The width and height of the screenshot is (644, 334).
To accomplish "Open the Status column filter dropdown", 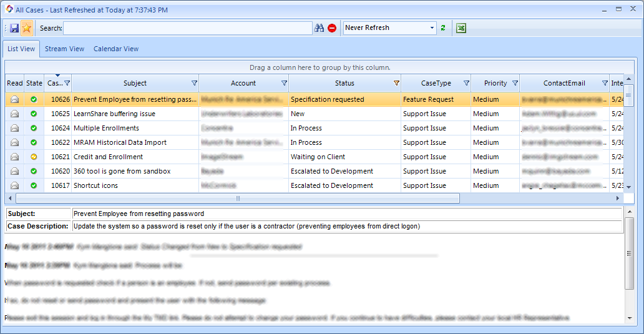I will point(396,83).
